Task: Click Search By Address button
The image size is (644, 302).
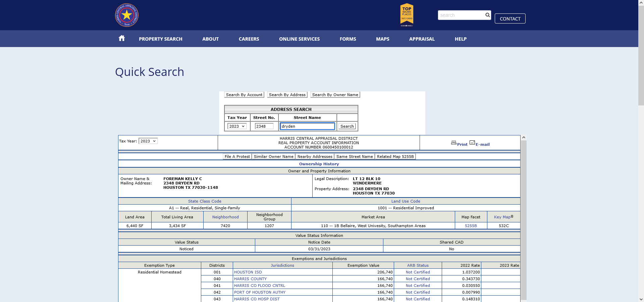Action: (287, 95)
